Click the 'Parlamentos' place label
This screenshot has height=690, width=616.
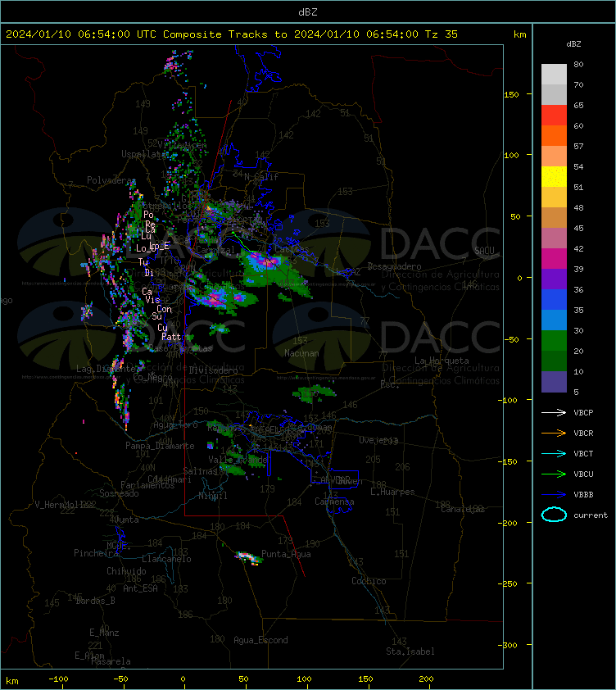(147, 485)
